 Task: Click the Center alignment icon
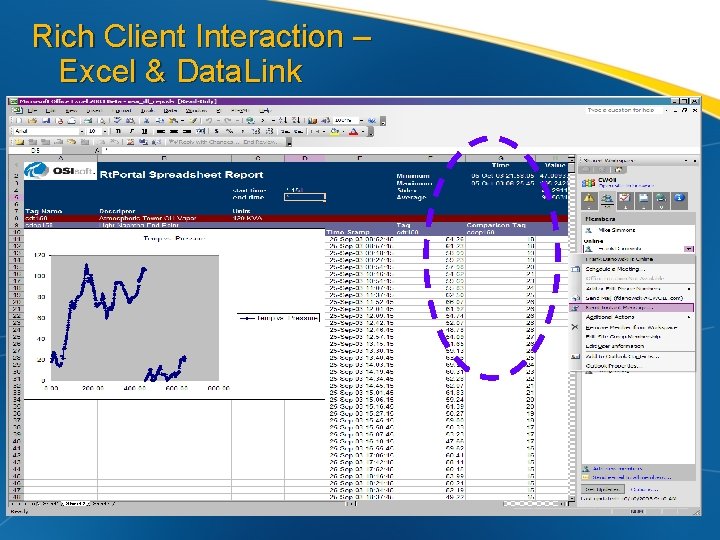[174, 131]
